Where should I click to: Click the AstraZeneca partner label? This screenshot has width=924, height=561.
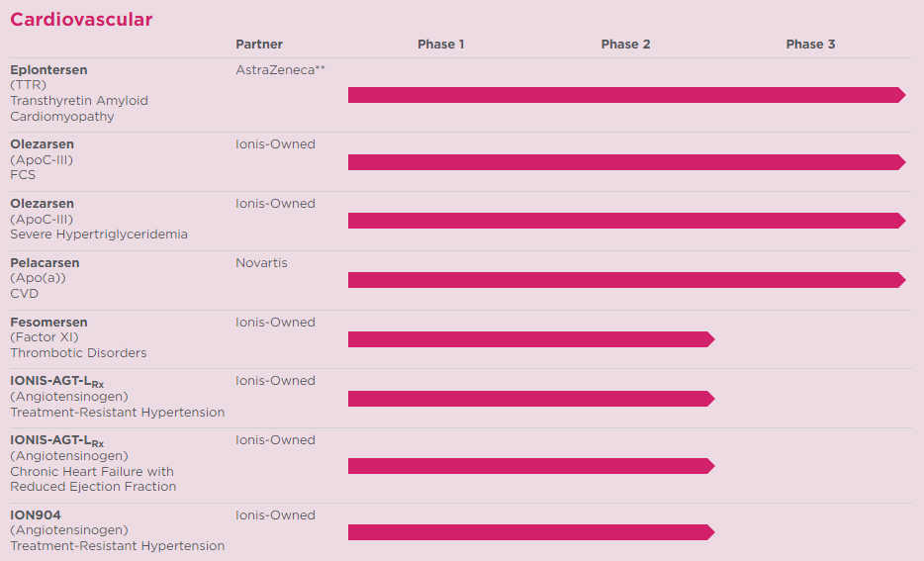coord(280,70)
